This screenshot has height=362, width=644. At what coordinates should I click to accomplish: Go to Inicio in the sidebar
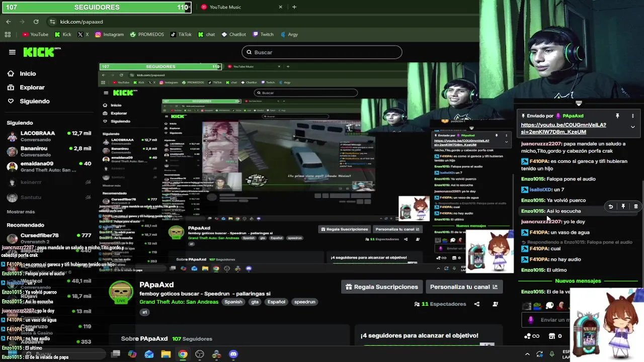[x=22, y=73]
